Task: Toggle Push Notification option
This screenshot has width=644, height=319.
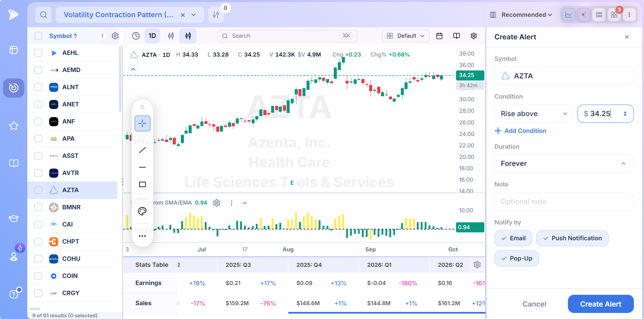Action: pos(572,238)
